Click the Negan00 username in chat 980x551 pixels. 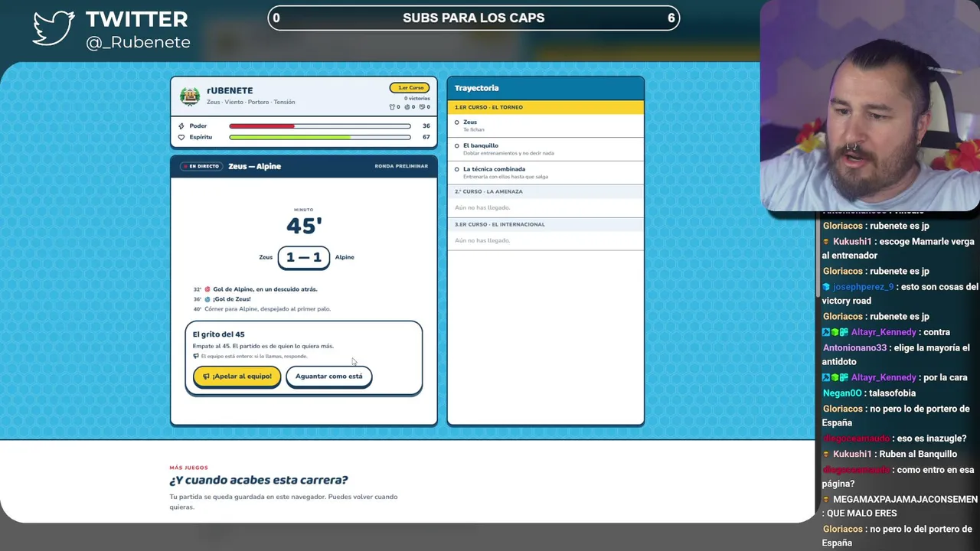pyautogui.click(x=842, y=393)
